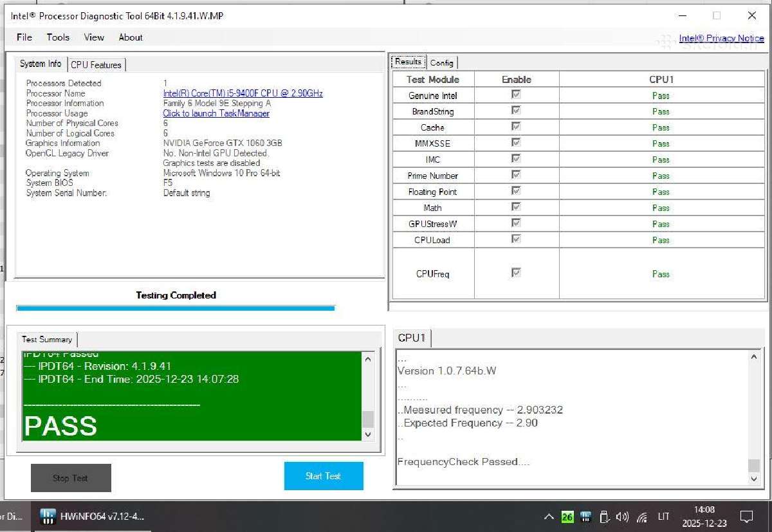The image size is (772, 532).
Task: Click the CPUFreq Pass result cell
Action: pyautogui.click(x=661, y=273)
